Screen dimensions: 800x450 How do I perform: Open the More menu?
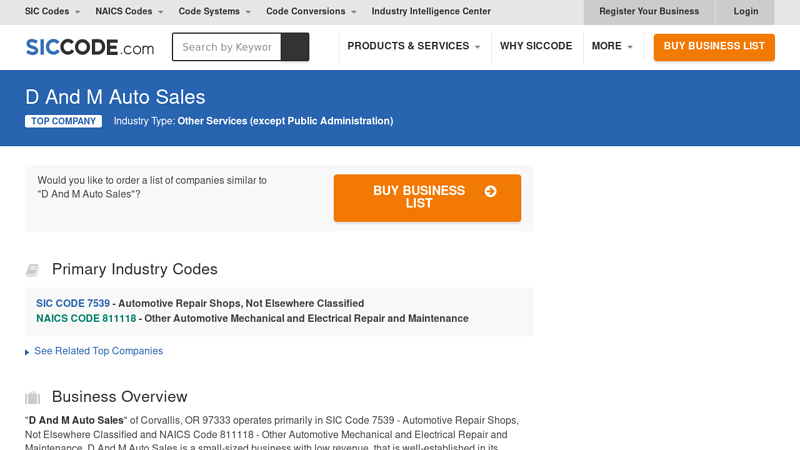click(x=612, y=46)
